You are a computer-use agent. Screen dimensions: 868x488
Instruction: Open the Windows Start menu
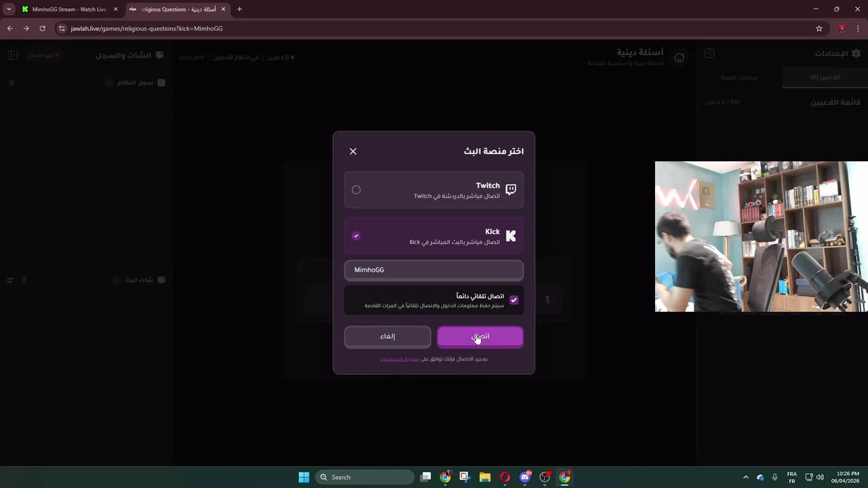tap(304, 477)
